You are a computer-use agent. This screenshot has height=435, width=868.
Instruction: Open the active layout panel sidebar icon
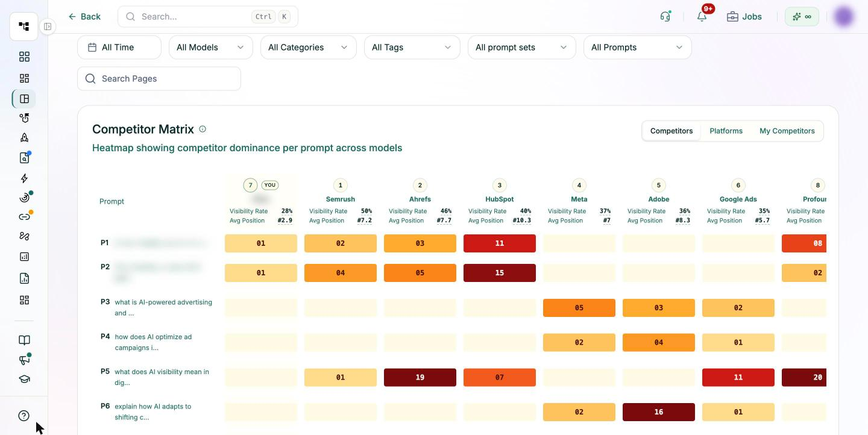(24, 99)
